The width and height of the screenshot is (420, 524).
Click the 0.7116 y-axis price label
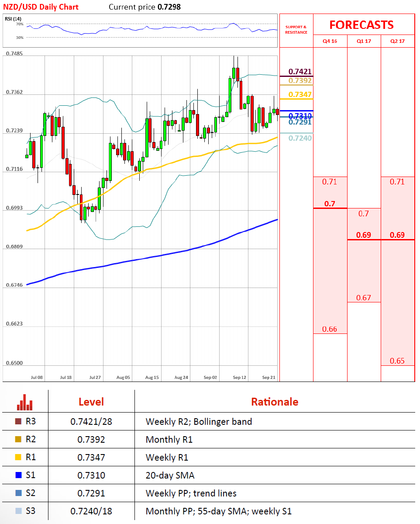(x=14, y=169)
